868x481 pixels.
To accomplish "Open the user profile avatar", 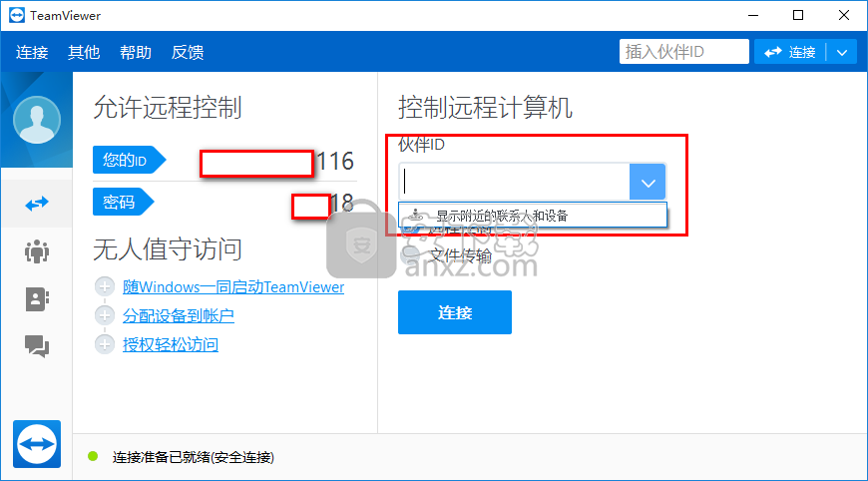I will pos(37,120).
